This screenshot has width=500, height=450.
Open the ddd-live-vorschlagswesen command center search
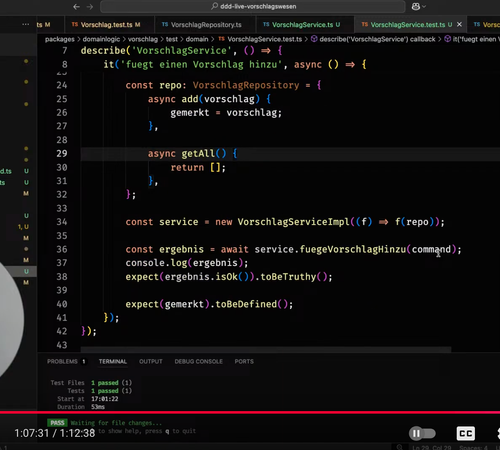[x=253, y=6]
